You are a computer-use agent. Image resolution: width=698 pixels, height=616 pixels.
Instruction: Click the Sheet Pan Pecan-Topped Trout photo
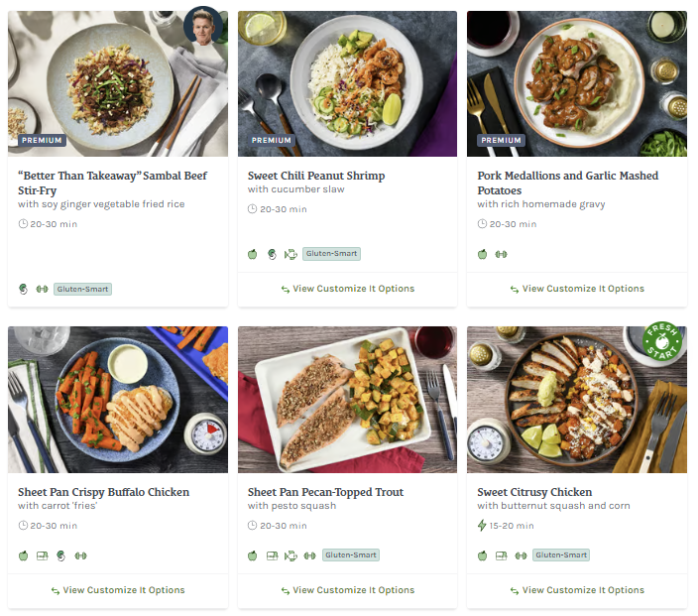click(347, 400)
